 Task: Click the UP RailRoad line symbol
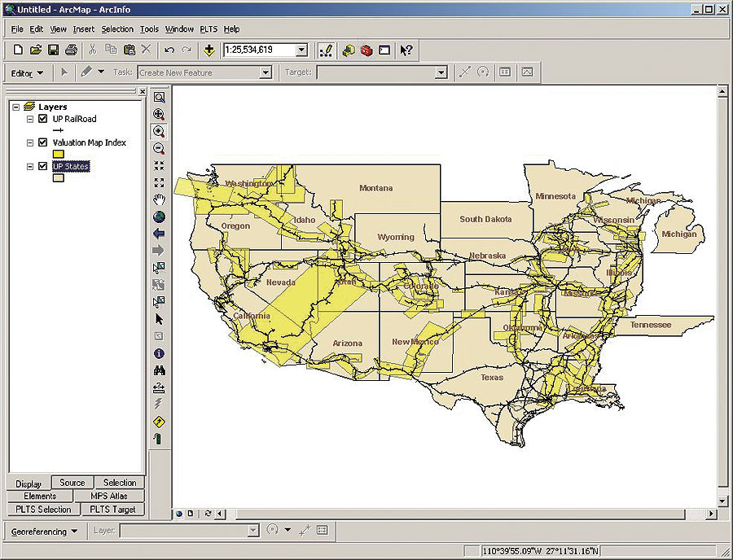[x=59, y=130]
